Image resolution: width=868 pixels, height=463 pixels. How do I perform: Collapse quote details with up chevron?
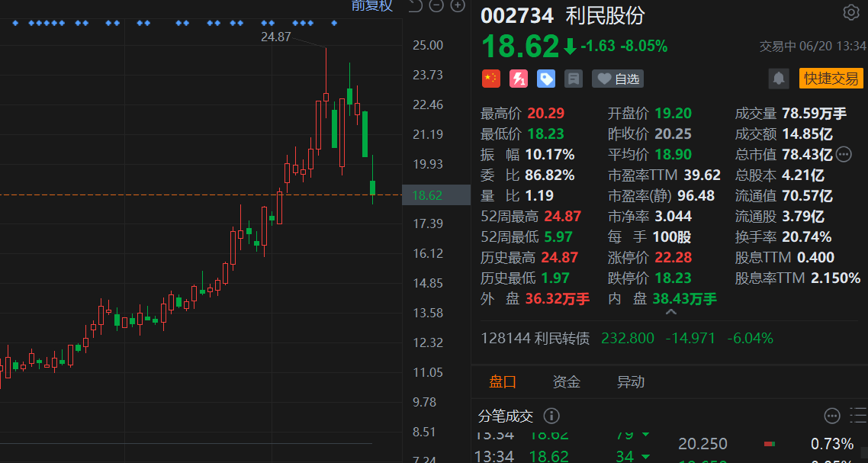pos(670,313)
